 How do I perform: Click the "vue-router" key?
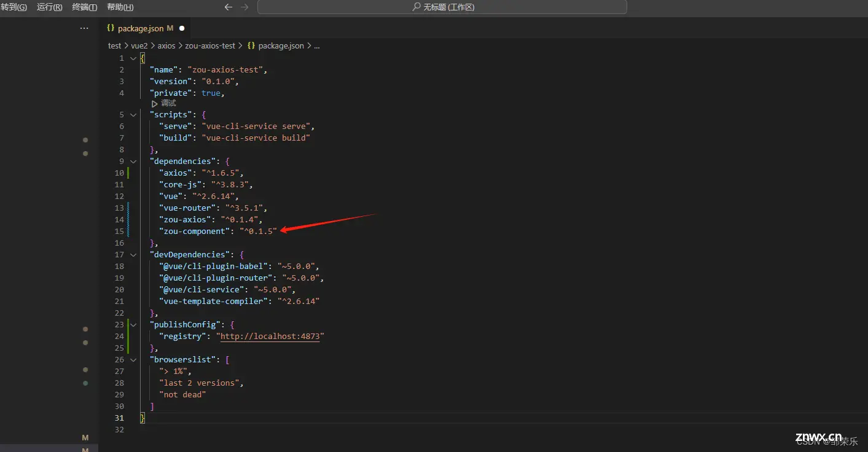click(x=187, y=208)
